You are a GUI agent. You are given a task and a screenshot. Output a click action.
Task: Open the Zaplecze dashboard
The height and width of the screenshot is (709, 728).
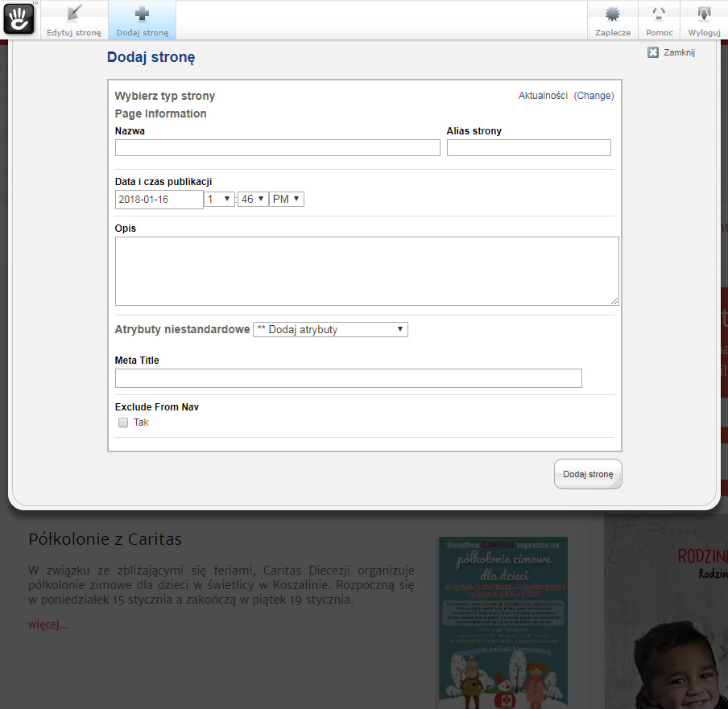(613, 20)
